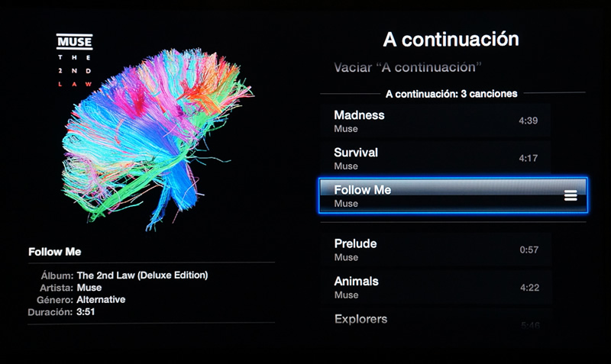611x364 pixels.
Task: Click the Follow Me title under artwork
Action: [x=54, y=252]
